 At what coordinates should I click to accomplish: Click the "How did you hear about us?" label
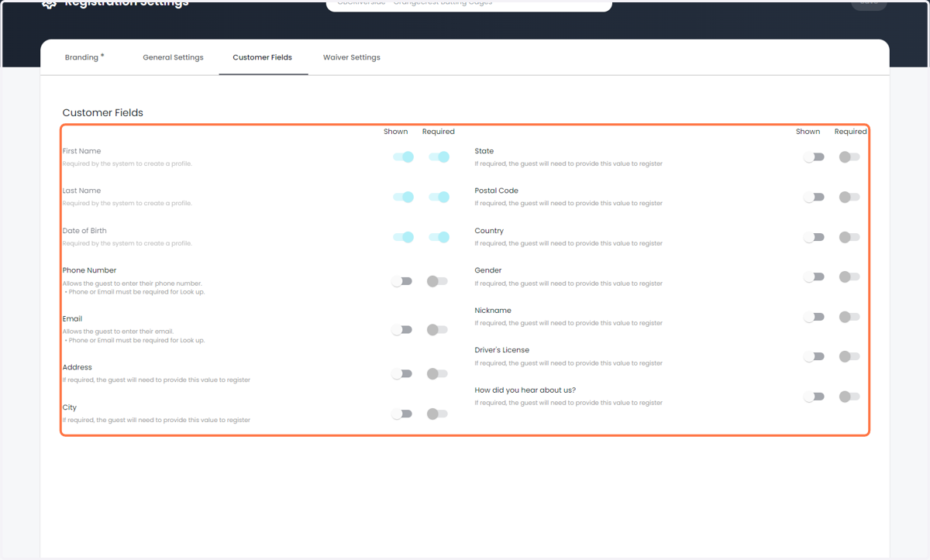525,390
